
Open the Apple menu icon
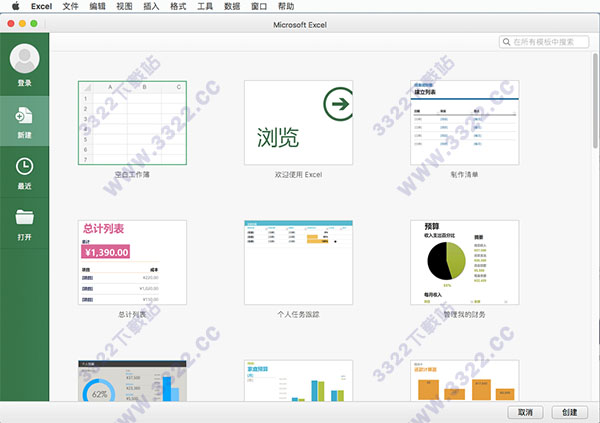pyautogui.click(x=16, y=6)
